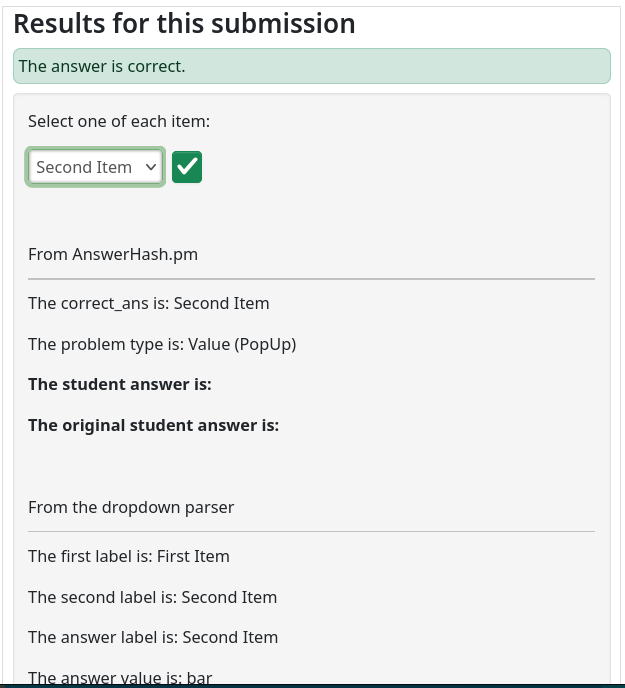
Task: Click the 'The answer label is: Second Item' line
Action: (x=153, y=637)
